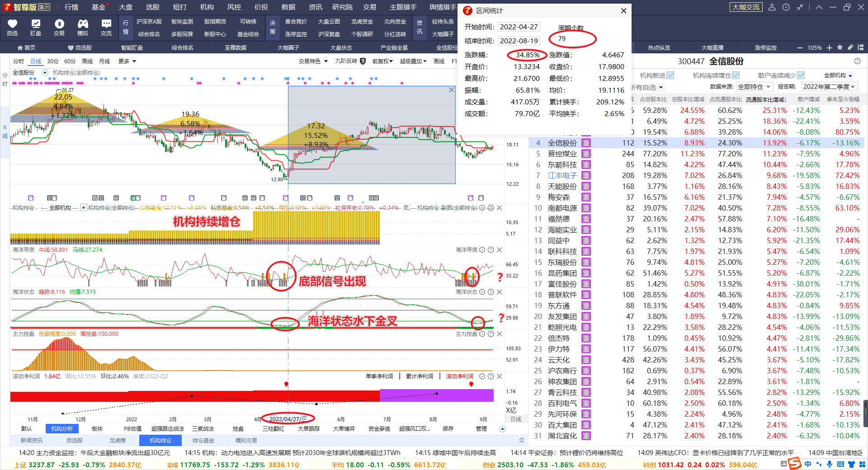Viewport: 868px width, 470px height.
Task: Switch chart to 60分 period
Action: click(70, 61)
